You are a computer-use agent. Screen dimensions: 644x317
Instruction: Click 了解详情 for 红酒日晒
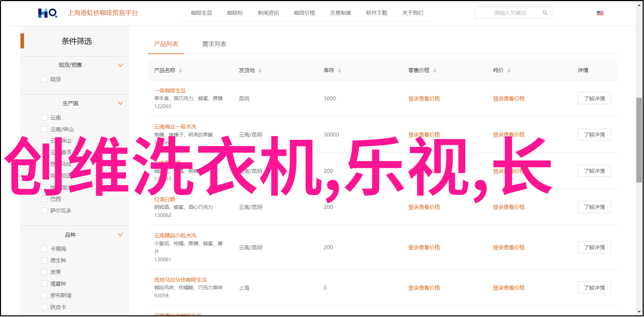[x=594, y=207]
